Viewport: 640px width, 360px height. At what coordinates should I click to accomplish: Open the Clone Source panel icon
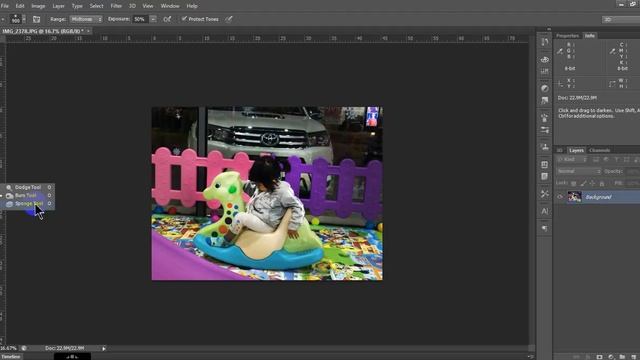544,147
